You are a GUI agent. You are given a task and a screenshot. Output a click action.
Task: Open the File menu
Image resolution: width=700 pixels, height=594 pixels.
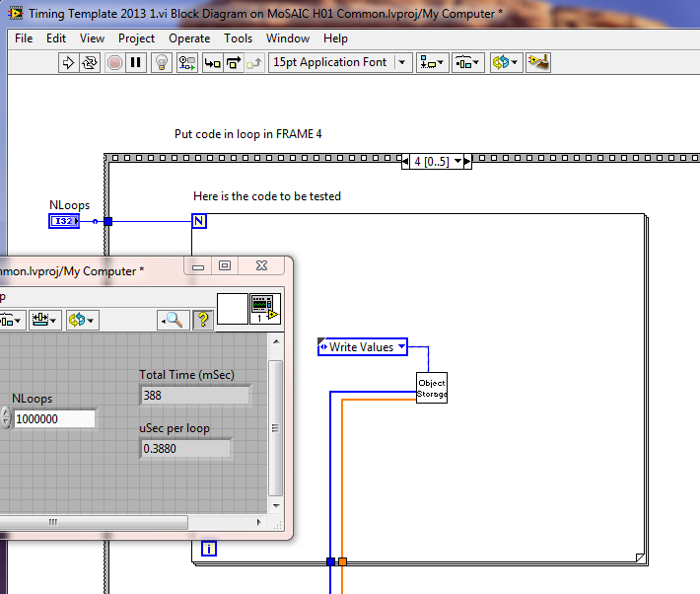[24, 38]
